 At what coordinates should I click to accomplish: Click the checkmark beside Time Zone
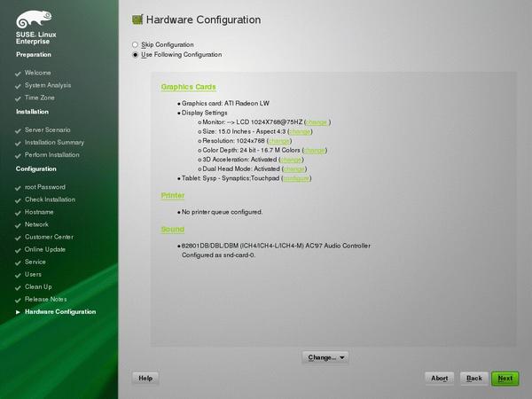point(18,98)
